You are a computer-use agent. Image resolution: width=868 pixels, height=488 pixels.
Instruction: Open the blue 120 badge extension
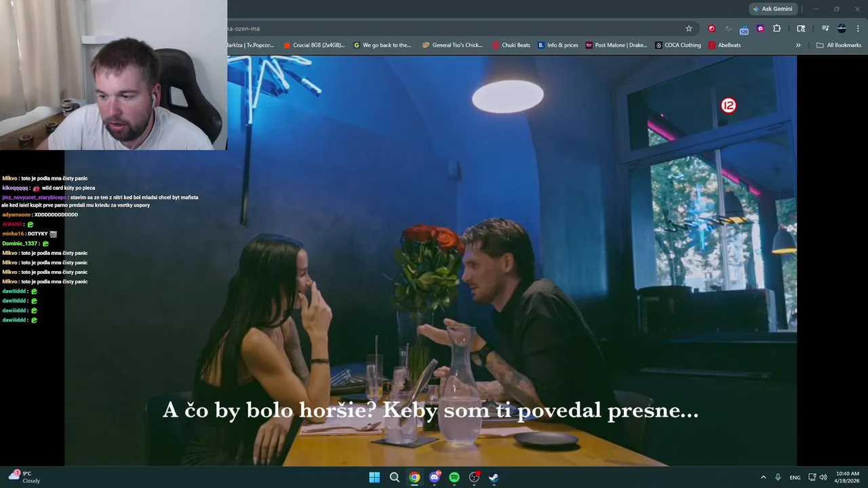(744, 29)
